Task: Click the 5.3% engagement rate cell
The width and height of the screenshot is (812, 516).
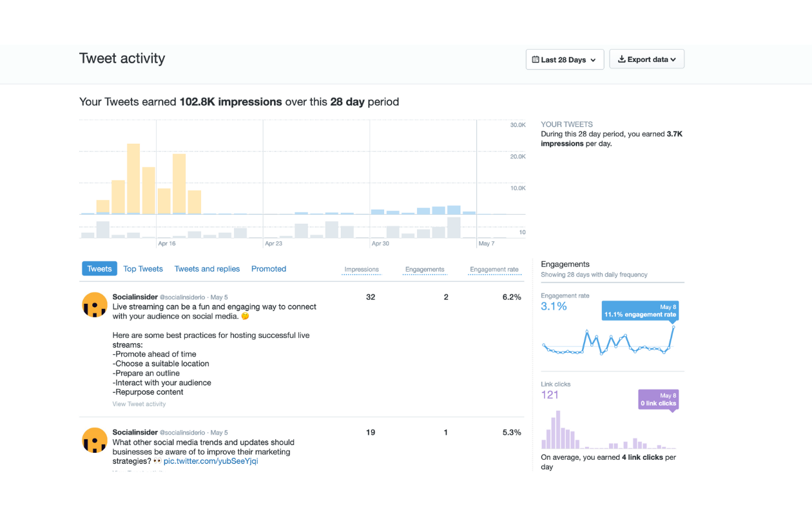Action: (512, 433)
